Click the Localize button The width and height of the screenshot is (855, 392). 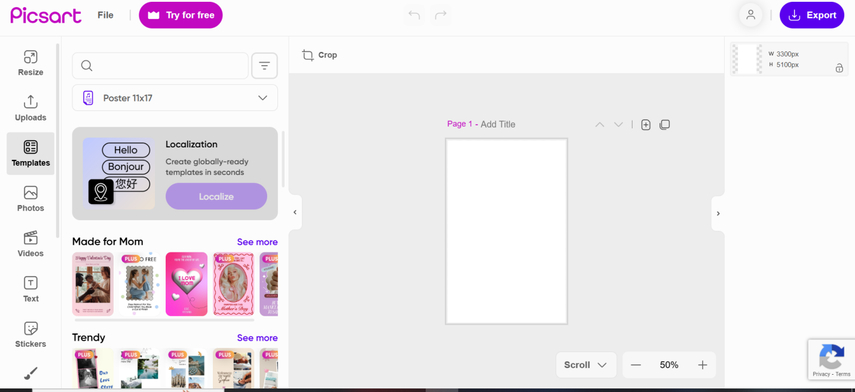[216, 196]
